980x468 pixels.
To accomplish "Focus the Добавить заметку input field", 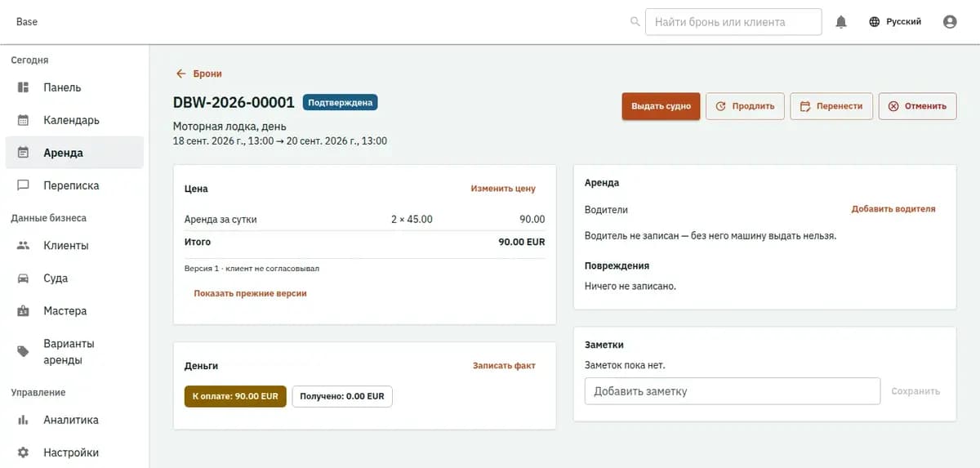I will click(x=733, y=391).
